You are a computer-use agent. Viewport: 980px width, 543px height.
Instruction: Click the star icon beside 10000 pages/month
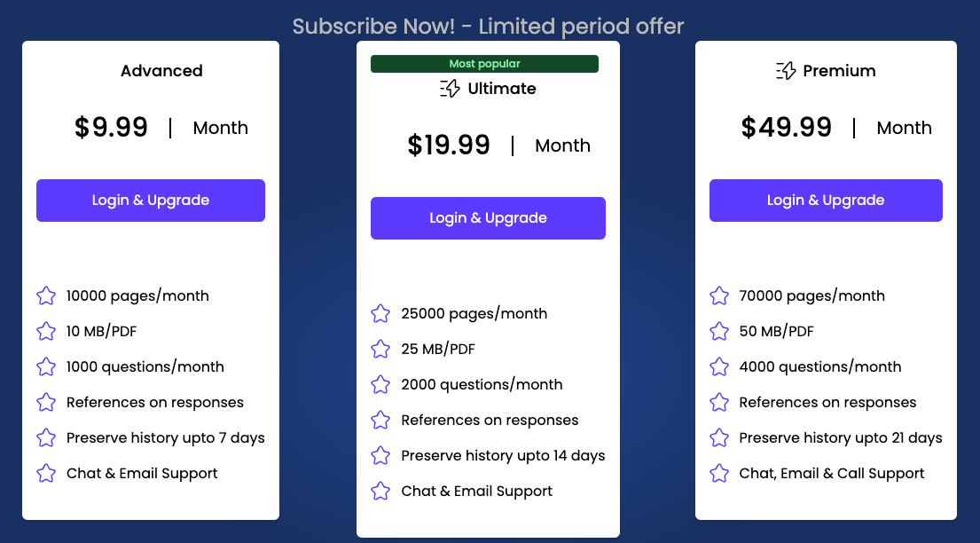[x=45, y=295]
